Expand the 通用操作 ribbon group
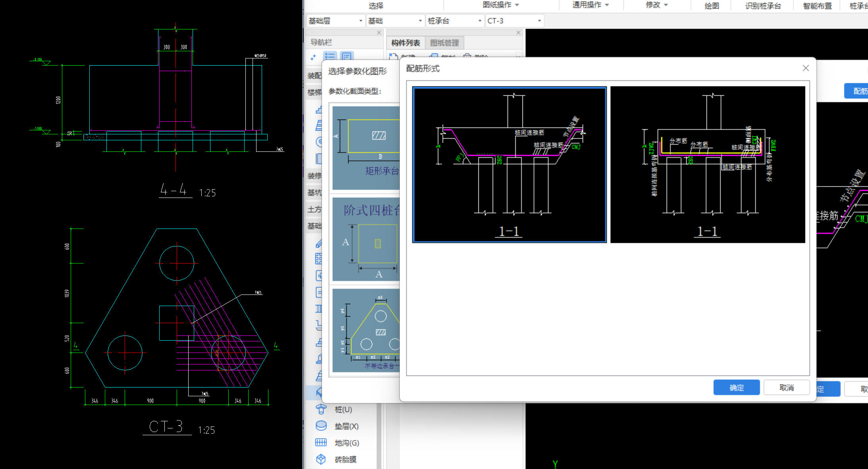 [x=590, y=5]
